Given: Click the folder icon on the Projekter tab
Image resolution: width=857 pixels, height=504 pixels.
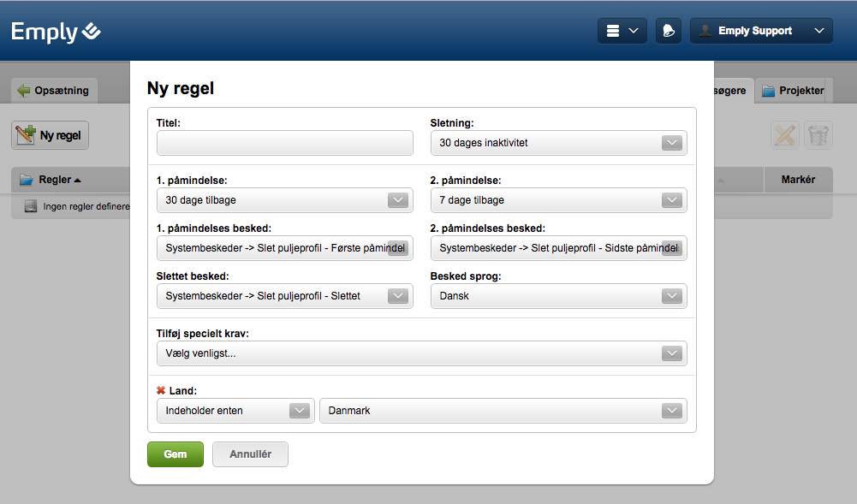Looking at the screenshot, I should (769, 90).
